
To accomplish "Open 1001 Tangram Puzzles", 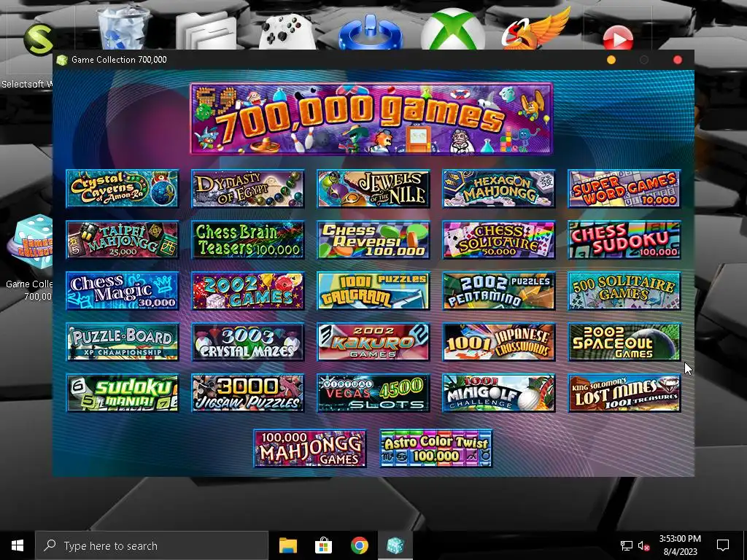I will pyautogui.click(x=373, y=291).
